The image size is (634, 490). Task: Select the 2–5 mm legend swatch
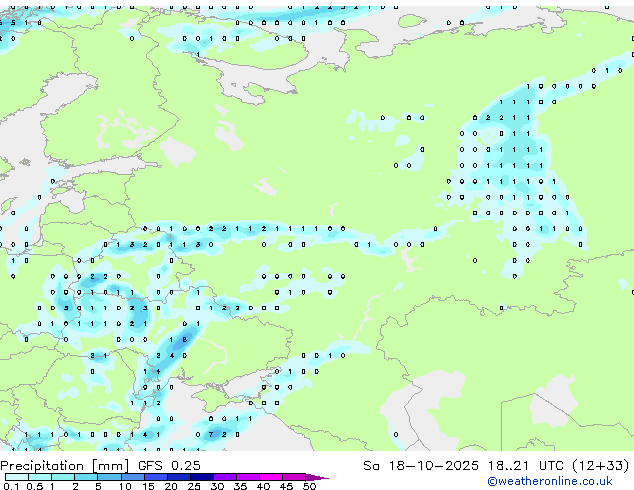point(86,477)
